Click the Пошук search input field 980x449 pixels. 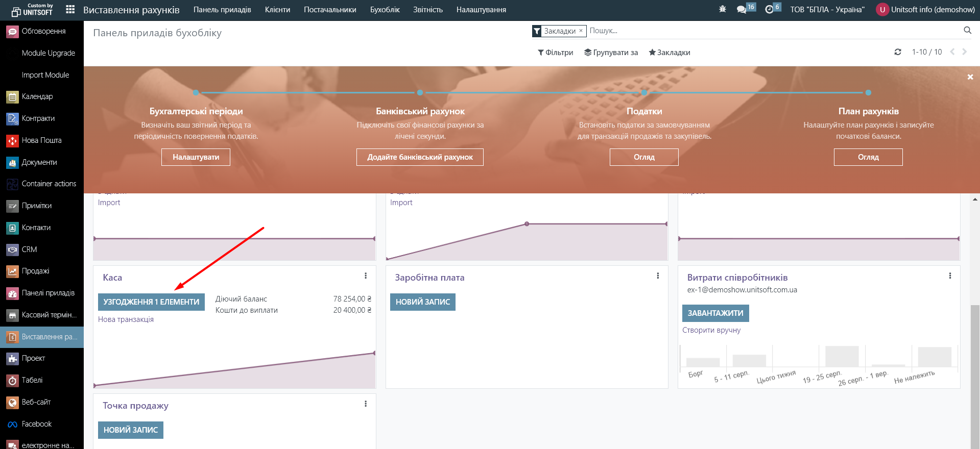click(766, 31)
